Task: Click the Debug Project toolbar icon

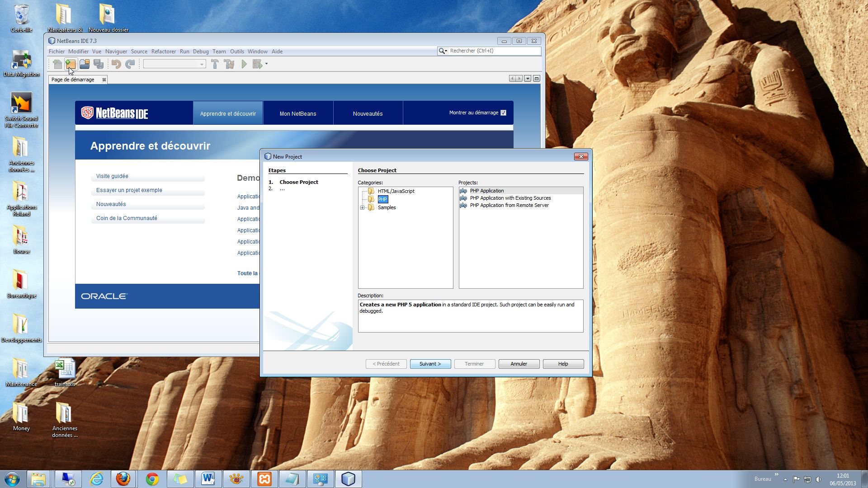Action: point(257,64)
